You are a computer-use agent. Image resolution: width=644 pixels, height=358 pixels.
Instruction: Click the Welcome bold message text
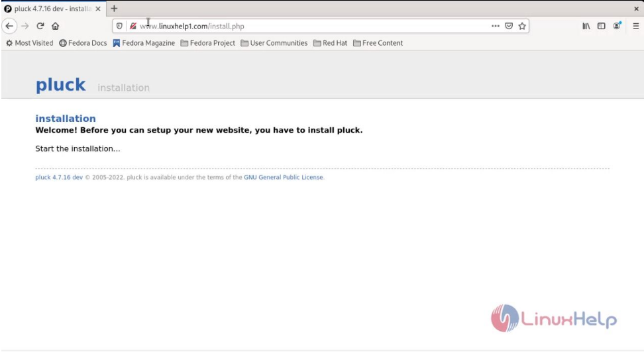coord(199,131)
